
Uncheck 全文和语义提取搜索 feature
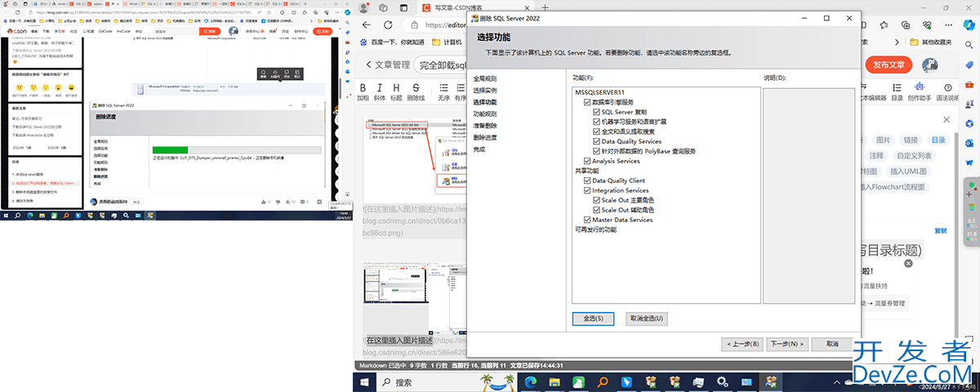click(x=597, y=131)
